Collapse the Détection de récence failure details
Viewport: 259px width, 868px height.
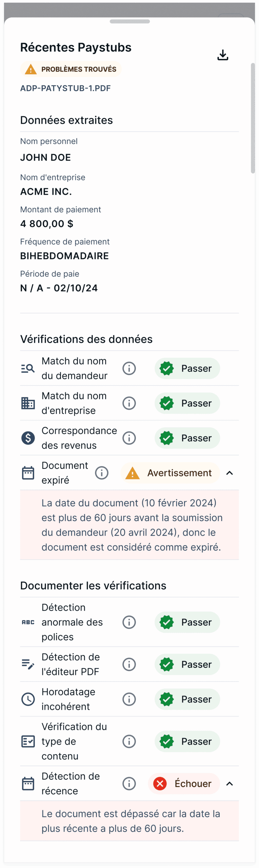click(230, 784)
